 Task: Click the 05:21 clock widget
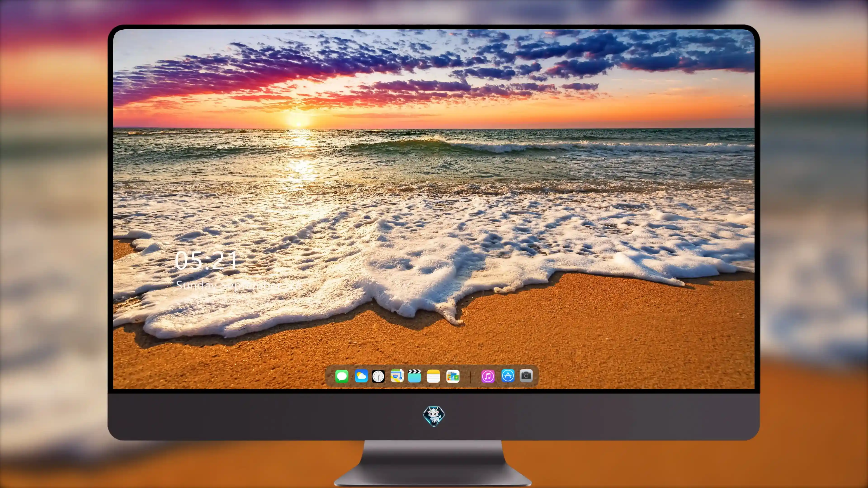pyautogui.click(x=206, y=260)
